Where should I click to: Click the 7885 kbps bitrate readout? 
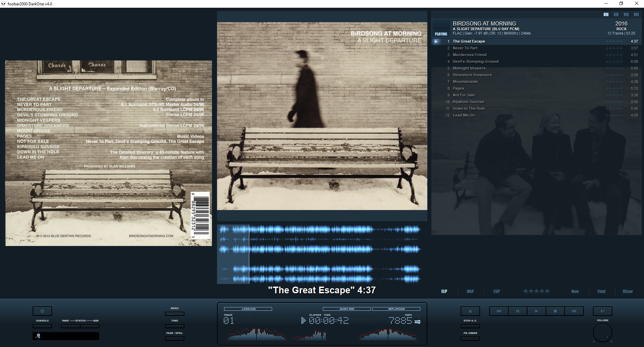pos(400,320)
